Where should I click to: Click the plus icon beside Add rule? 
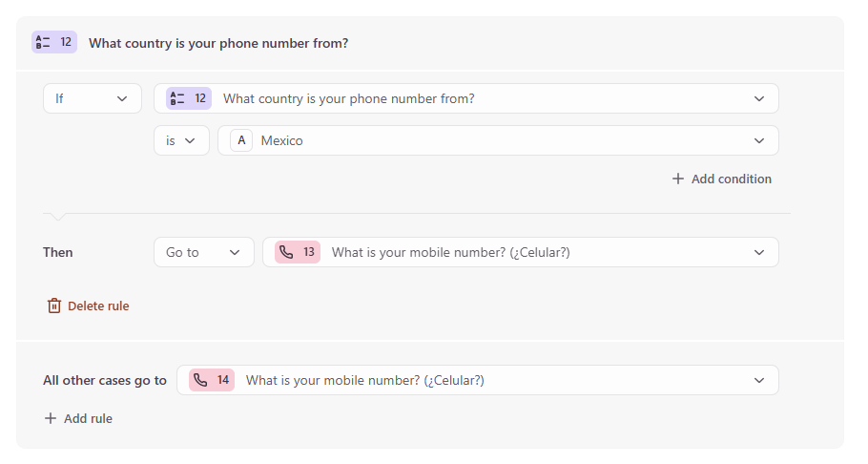[x=51, y=418]
